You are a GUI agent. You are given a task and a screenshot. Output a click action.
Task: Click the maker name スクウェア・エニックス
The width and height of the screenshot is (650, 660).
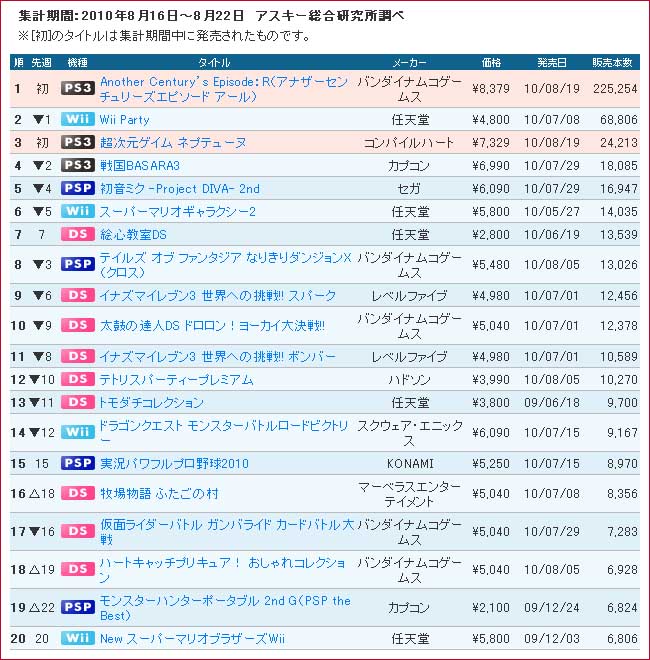pos(409,433)
